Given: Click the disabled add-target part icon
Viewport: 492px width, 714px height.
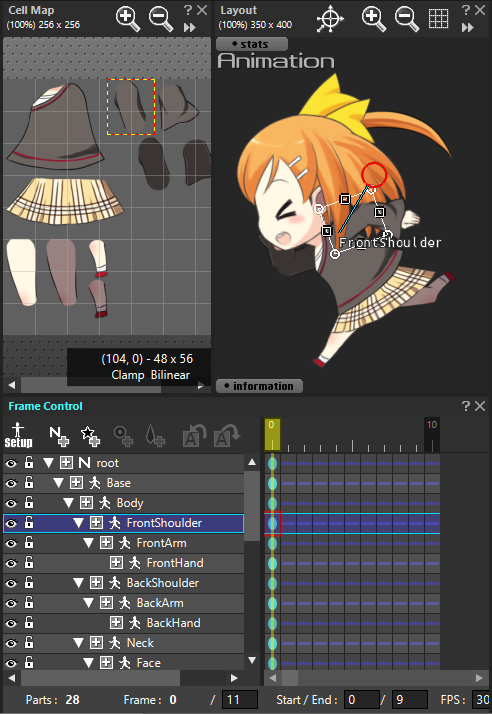Looking at the screenshot, I should pos(123,435).
